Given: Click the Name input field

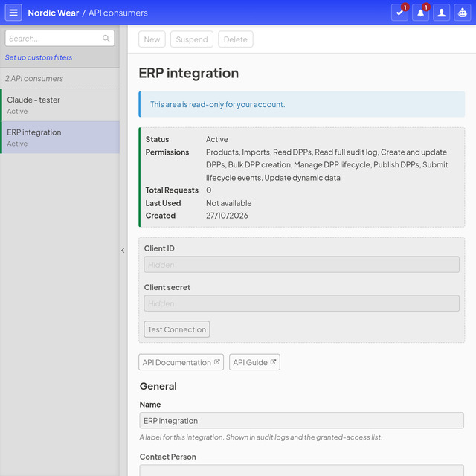Looking at the screenshot, I should [x=301, y=421].
